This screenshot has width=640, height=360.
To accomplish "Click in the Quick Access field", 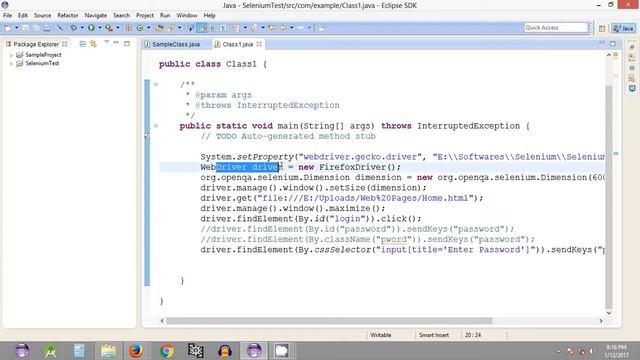I will click(556, 27).
